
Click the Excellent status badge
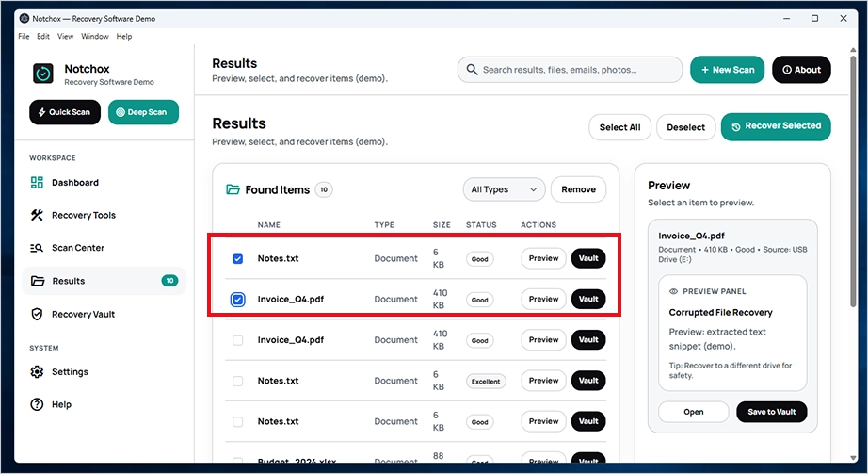[x=486, y=382]
